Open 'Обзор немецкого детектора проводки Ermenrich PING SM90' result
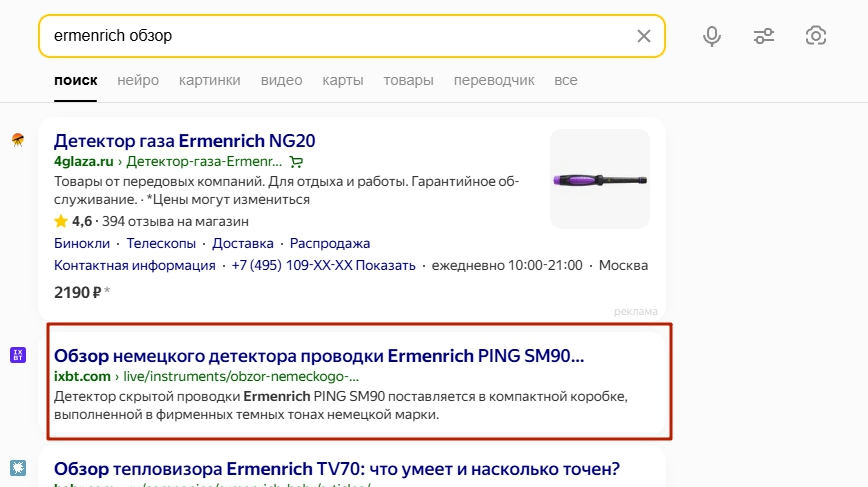The height and width of the screenshot is (487, 868). point(319,356)
